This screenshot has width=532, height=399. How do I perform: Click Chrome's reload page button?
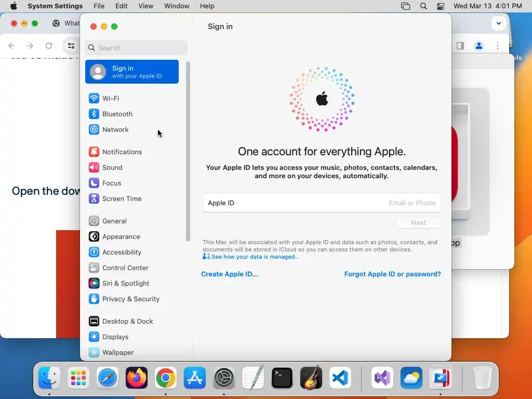coord(49,46)
